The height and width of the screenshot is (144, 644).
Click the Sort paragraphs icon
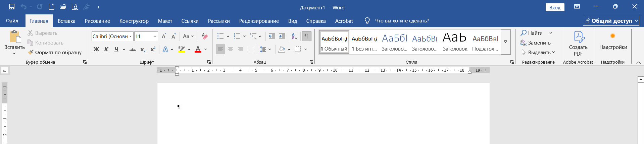pos(294,36)
